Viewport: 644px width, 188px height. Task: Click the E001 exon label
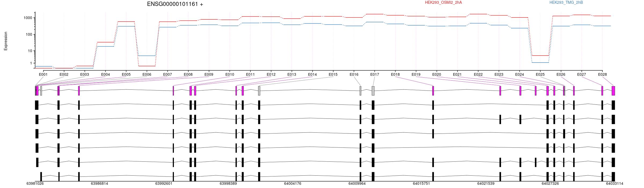[43, 74]
